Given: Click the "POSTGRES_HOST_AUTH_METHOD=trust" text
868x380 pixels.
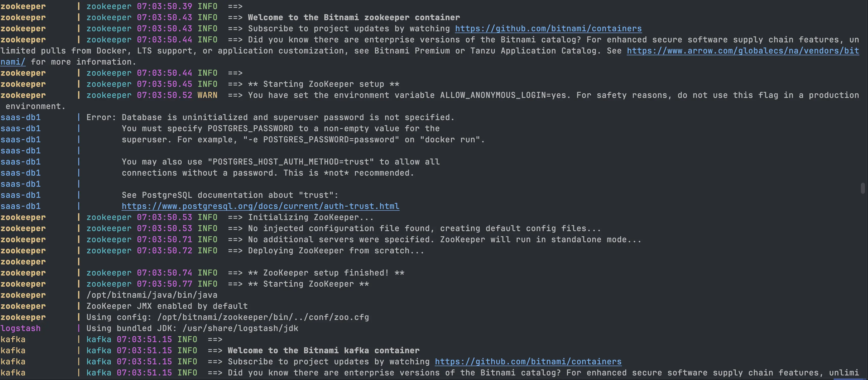Looking at the screenshot, I should (x=291, y=162).
